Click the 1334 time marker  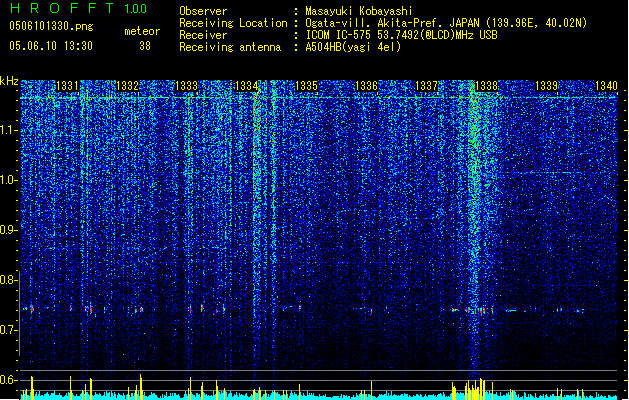coord(246,86)
